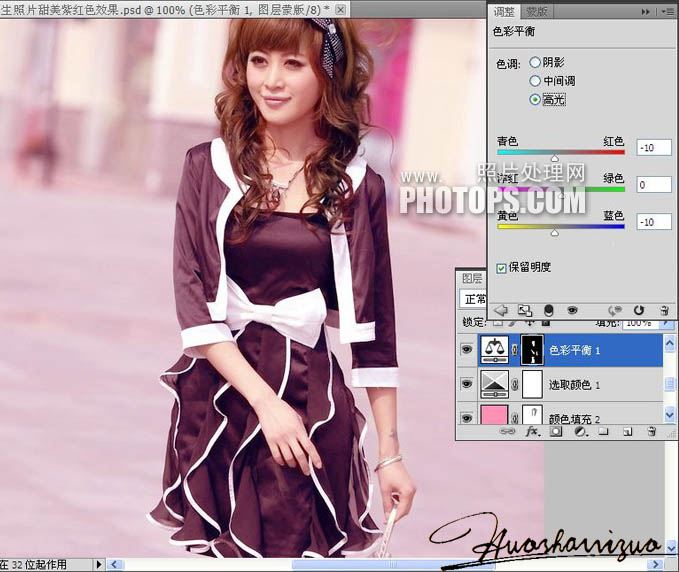Click the cyan-red slider track
Image resolution: width=679 pixels, height=572 pixels.
click(x=560, y=152)
